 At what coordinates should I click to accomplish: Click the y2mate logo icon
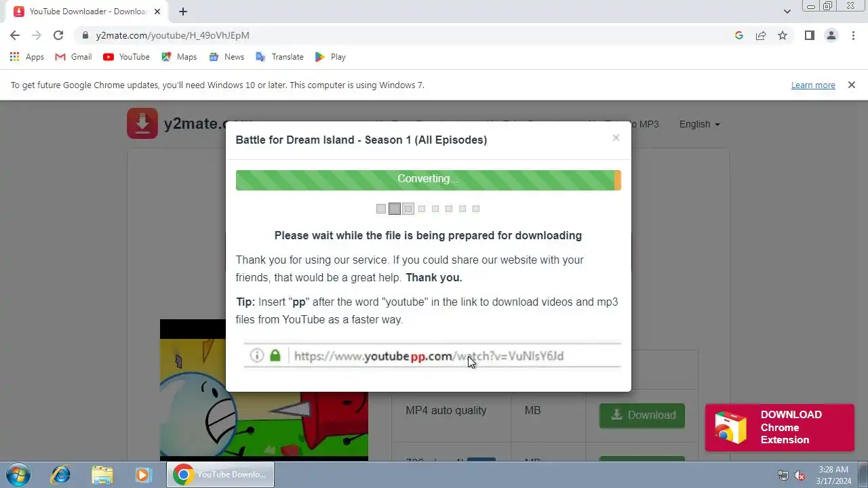(142, 123)
